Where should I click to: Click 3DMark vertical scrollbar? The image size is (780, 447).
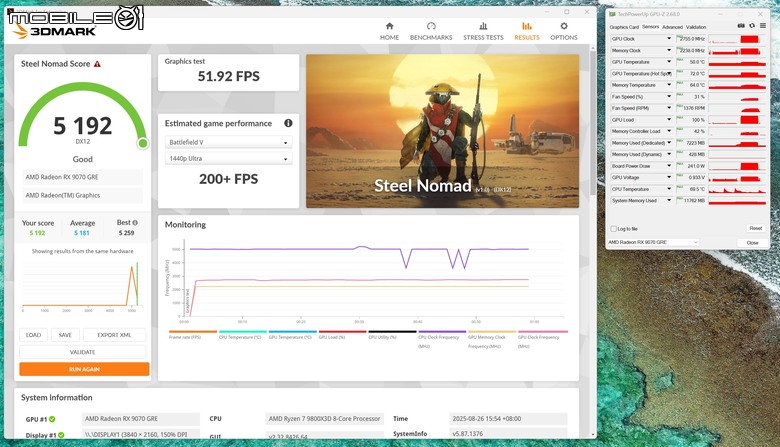(x=592, y=124)
